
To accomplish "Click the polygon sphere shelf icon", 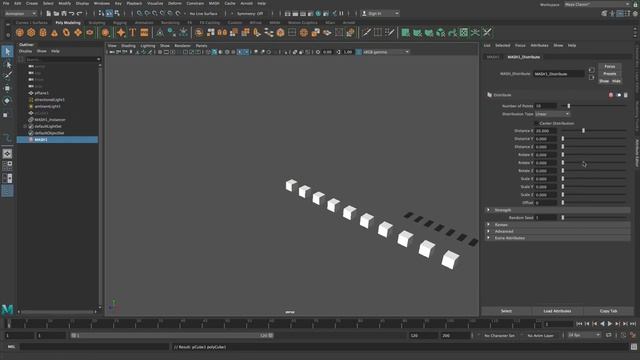I will [x=20, y=32].
